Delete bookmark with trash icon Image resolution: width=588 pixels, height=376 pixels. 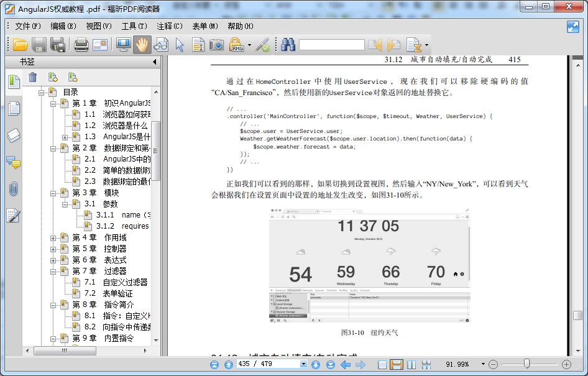[33, 77]
